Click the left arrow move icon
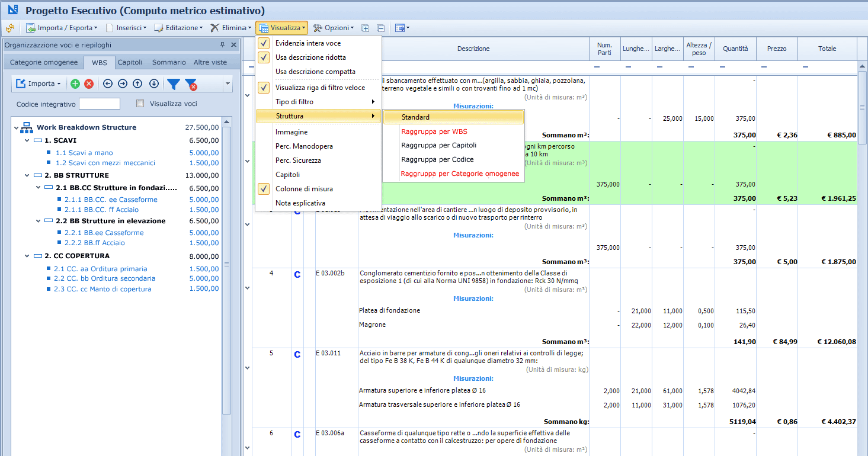This screenshot has height=456, width=868. 108,84
